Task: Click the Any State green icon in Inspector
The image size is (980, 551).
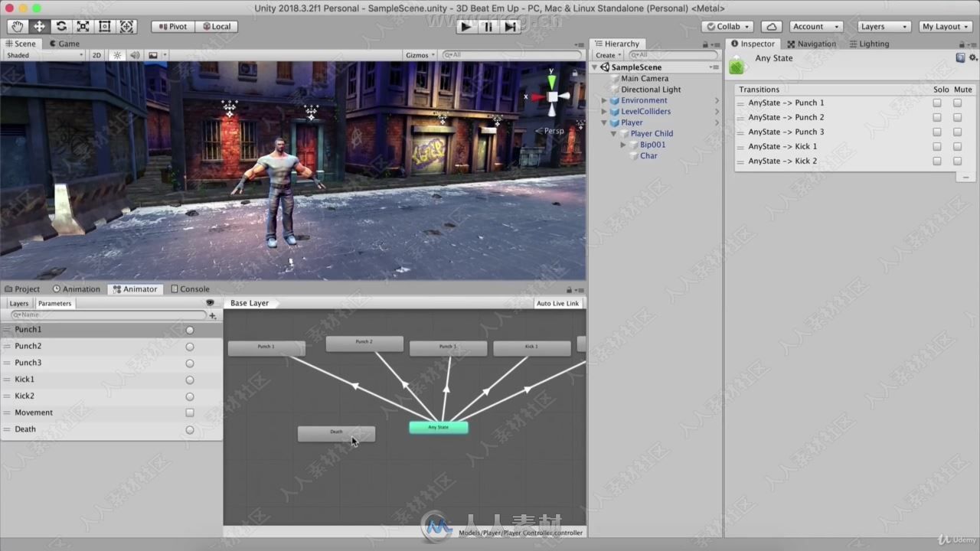Action: point(737,66)
